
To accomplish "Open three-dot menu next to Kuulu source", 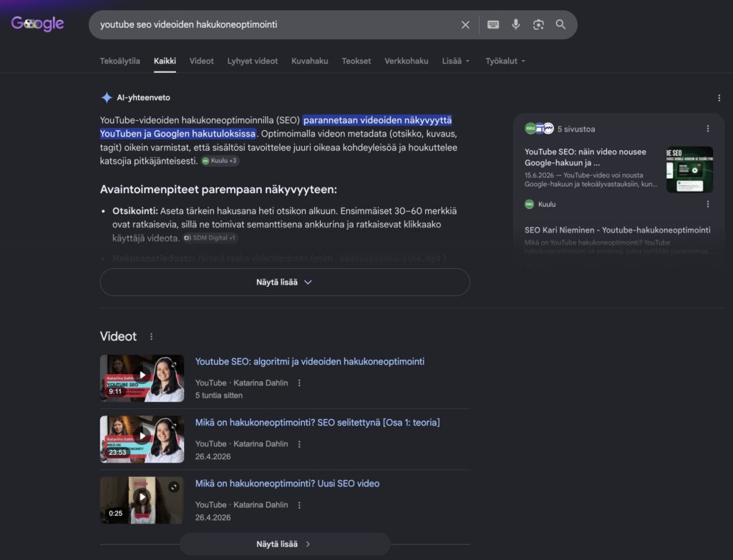I will [x=708, y=204].
